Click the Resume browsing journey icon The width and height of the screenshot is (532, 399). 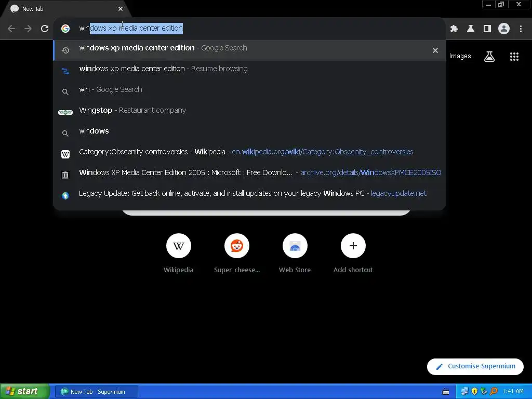(65, 71)
